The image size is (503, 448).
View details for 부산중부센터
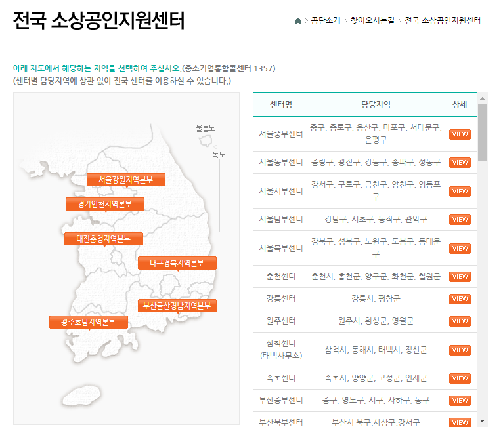[x=460, y=401]
